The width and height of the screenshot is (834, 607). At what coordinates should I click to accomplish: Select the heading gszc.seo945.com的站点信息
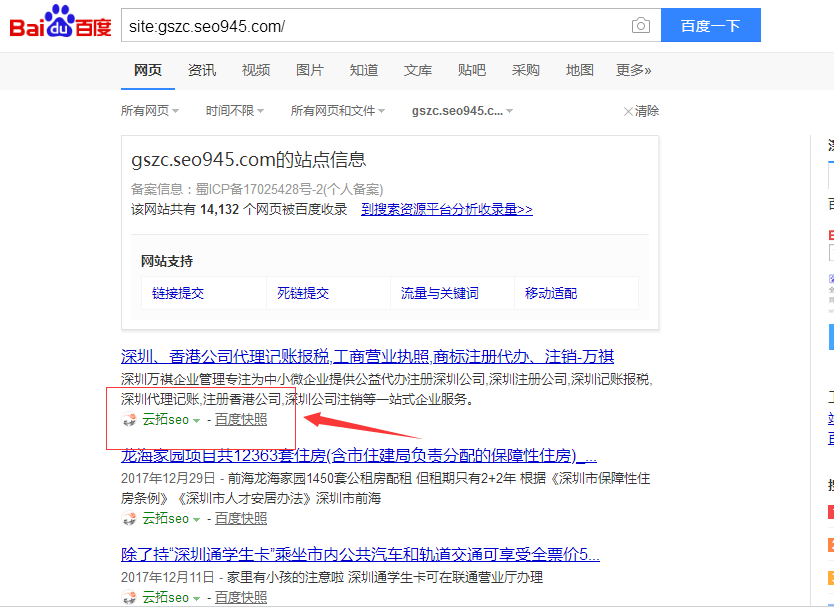click(248, 160)
